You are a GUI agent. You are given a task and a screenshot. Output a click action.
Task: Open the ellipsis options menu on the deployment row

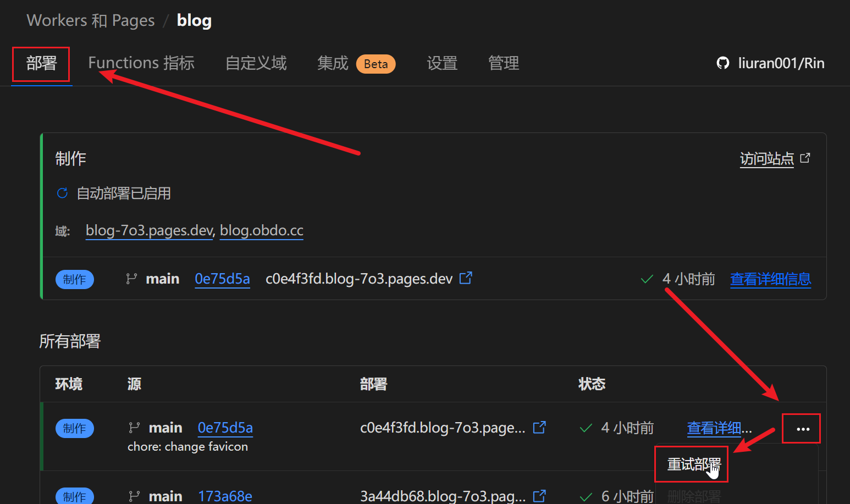click(802, 428)
